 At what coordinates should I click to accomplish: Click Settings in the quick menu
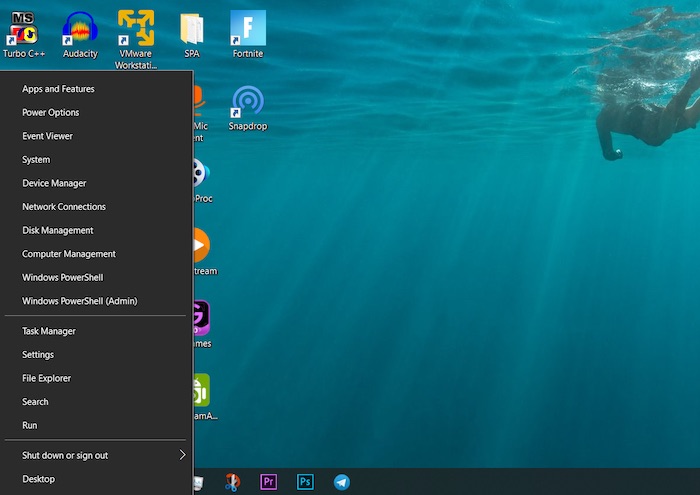38,355
